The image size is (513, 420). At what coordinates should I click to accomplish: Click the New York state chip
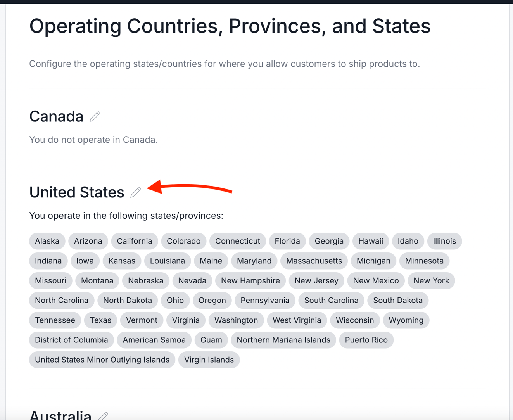[x=431, y=280]
